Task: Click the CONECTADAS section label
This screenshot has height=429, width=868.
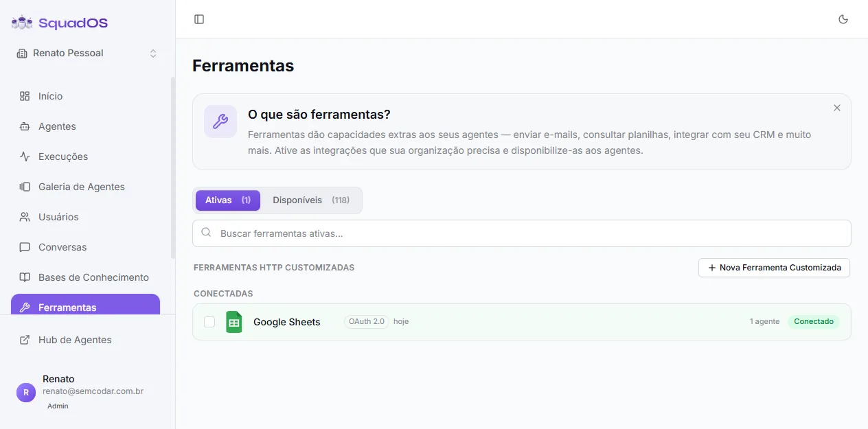Action: (x=223, y=294)
